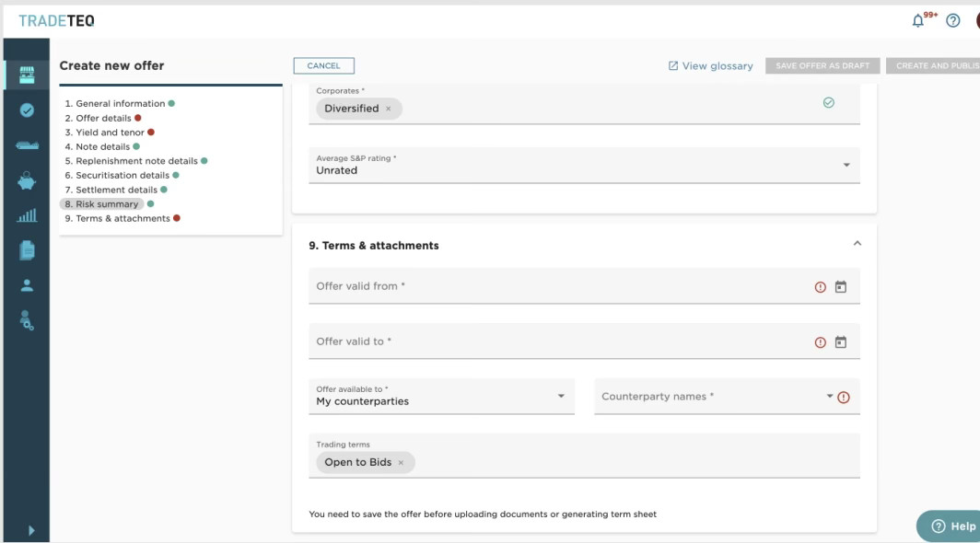
Task: Click the green check icon in Corporates field
Action: (x=829, y=102)
